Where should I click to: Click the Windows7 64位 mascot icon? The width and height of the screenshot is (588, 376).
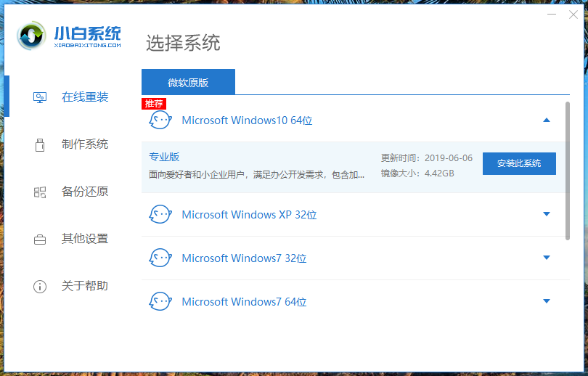click(160, 301)
